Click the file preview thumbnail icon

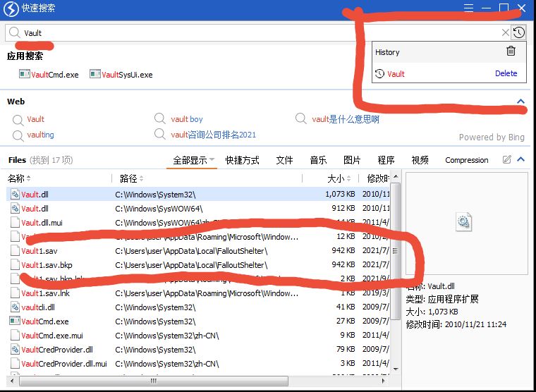coord(464,222)
